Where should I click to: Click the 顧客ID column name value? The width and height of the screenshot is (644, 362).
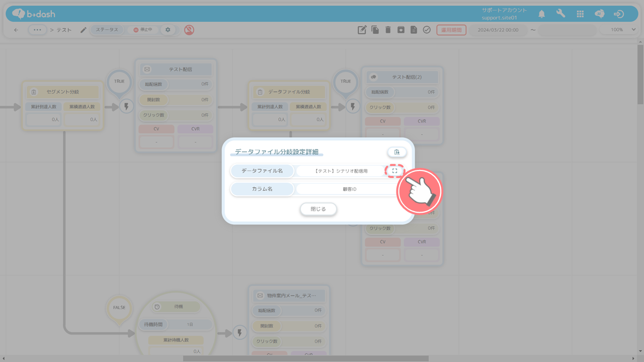tap(350, 189)
